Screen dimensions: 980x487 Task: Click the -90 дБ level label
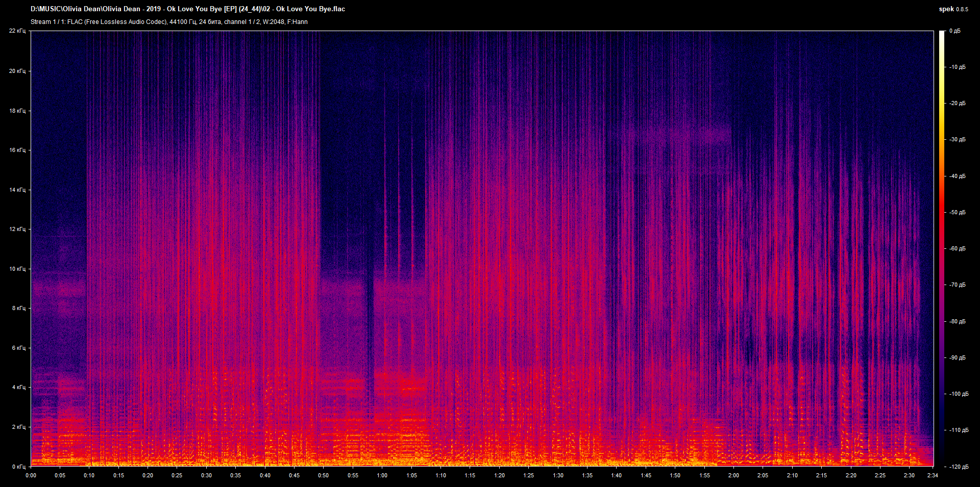958,358
